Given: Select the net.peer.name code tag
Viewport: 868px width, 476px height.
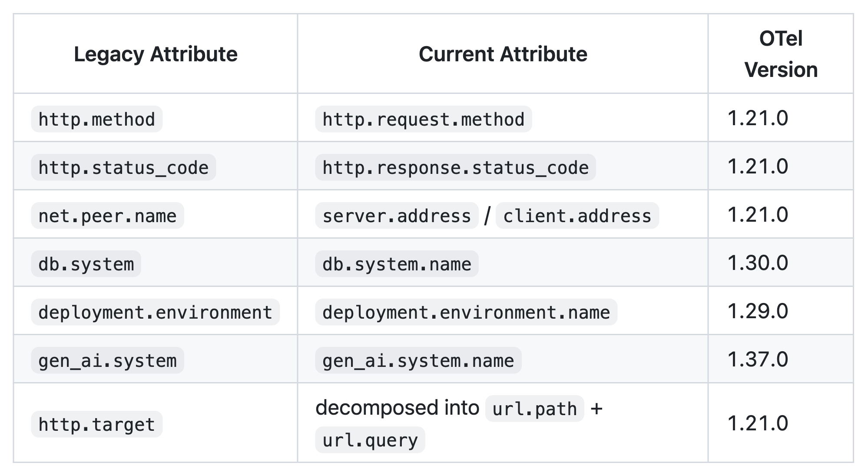Looking at the screenshot, I should (107, 216).
